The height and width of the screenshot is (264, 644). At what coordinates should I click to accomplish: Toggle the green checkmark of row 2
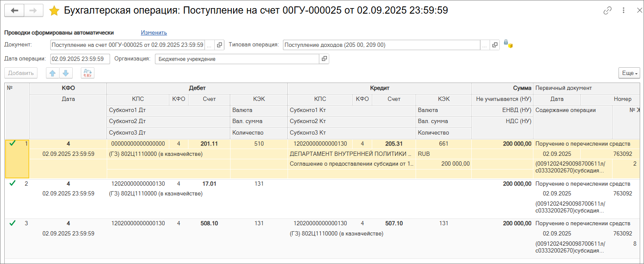pos(12,183)
